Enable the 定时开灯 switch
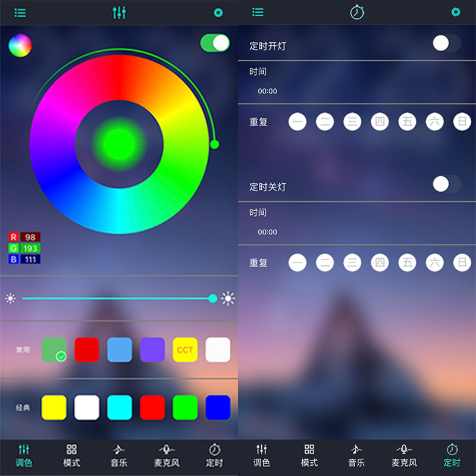 [447, 43]
